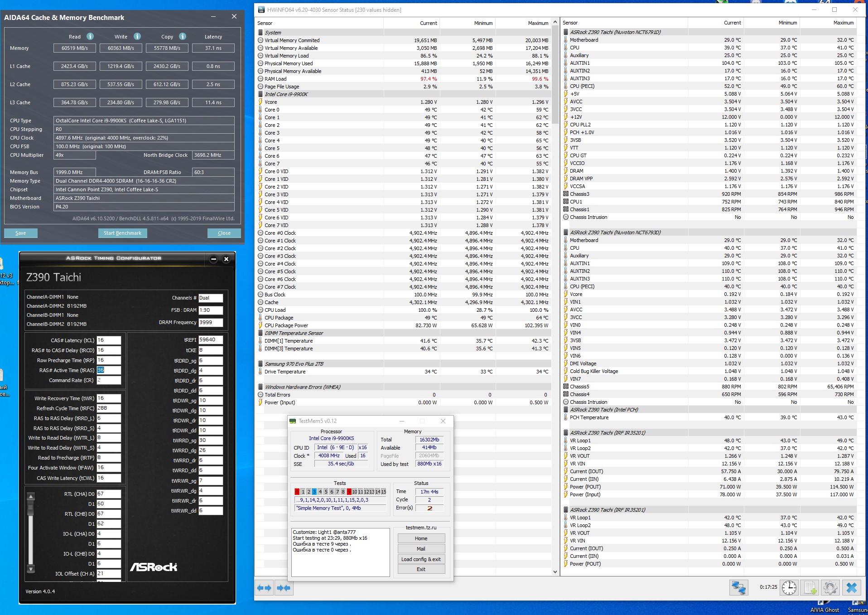Viewport: 868px width, 615px height.
Task: Select the Total Errors sensor row
Action: [x=404, y=395]
